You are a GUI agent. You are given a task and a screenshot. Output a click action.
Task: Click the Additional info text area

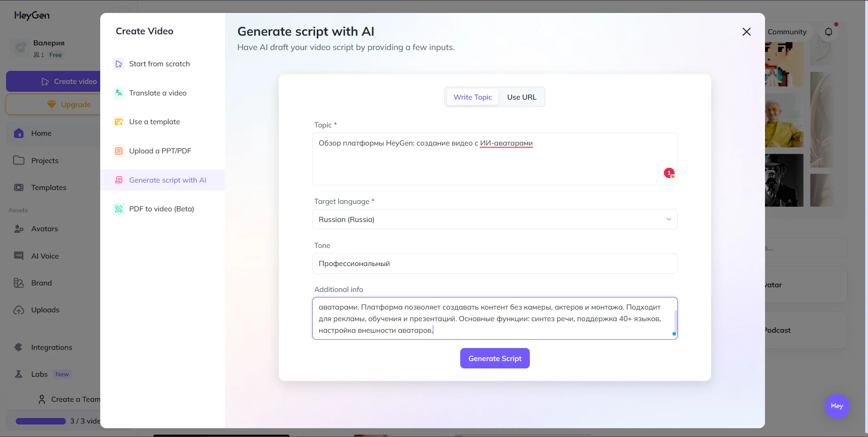coord(495,318)
